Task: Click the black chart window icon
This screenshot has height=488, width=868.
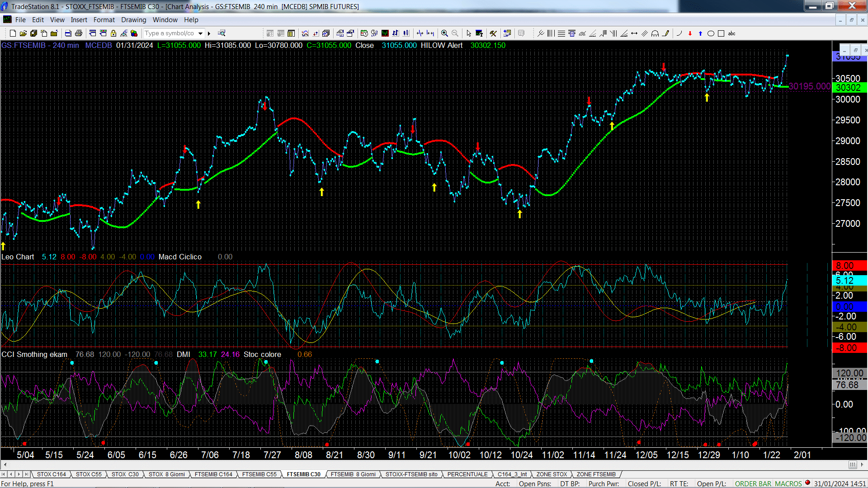Action: click(385, 33)
